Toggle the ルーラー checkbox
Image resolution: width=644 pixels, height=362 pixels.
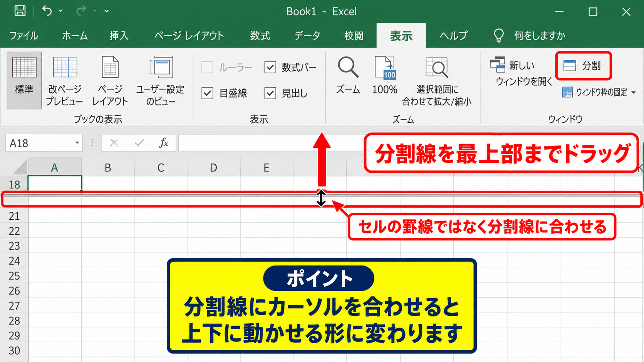(x=208, y=67)
